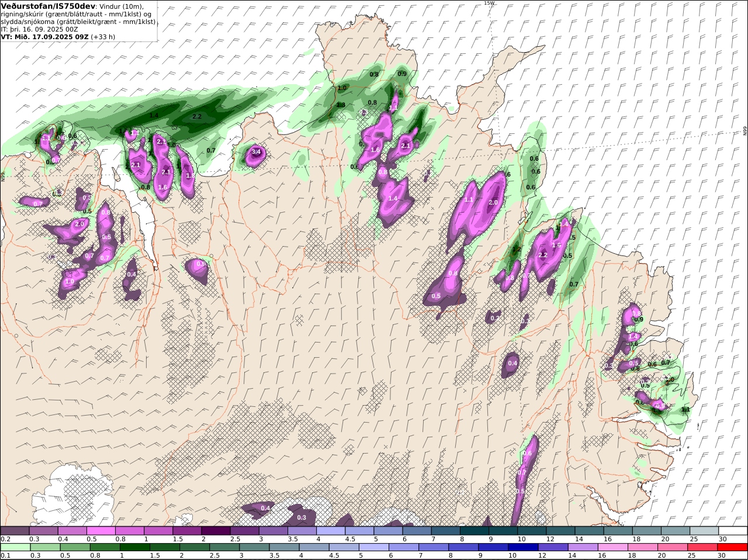
Task: Click the 0.2 swatch in the sleet/snow scale
Action: [x=15, y=531]
